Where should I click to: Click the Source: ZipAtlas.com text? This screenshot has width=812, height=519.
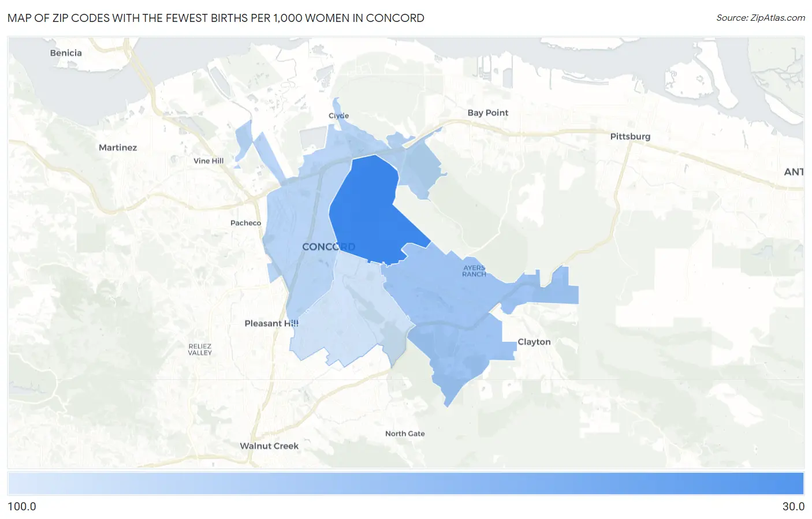point(761,18)
